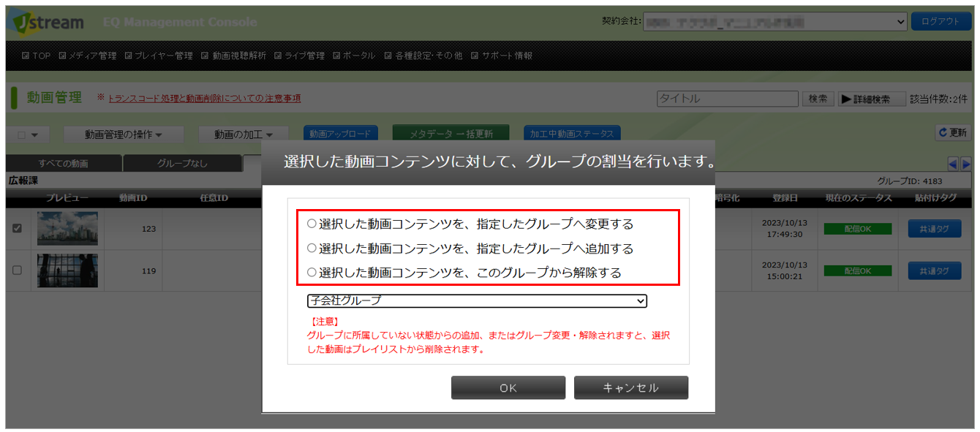
Task: Click date 2023/10/13 15:00:21
Action: (x=785, y=270)
